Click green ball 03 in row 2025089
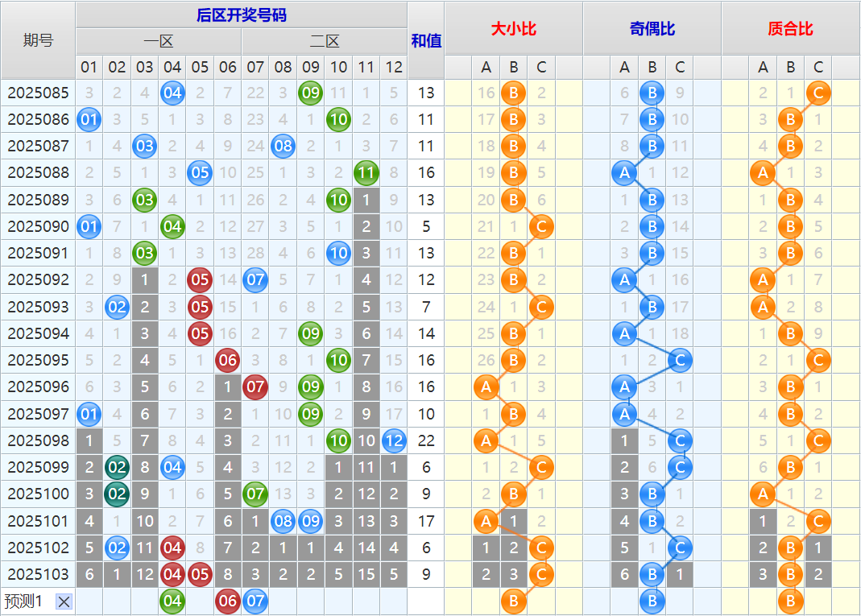This screenshot has width=861, height=616. coord(144,200)
